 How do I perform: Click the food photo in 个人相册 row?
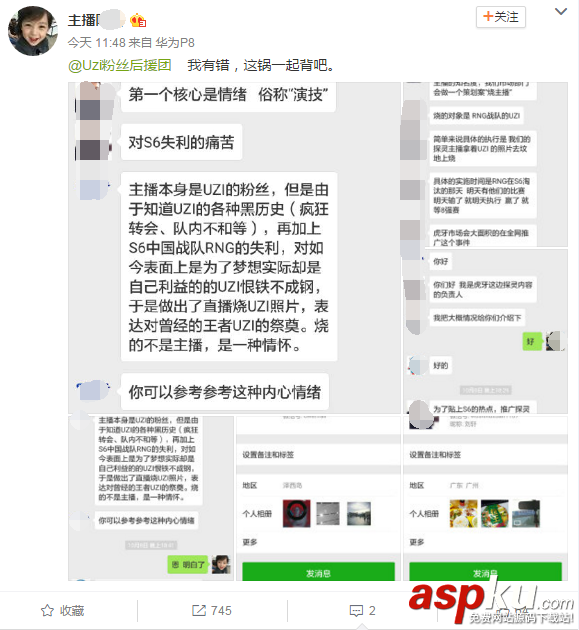[463, 513]
